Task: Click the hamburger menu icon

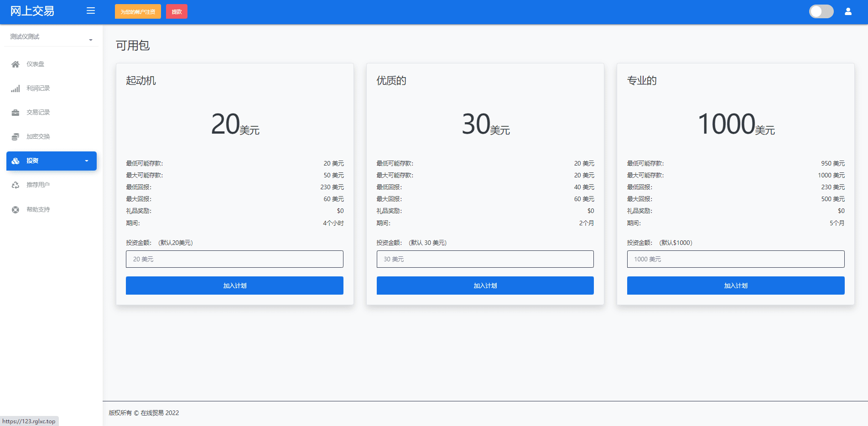Action: click(x=91, y=11)
